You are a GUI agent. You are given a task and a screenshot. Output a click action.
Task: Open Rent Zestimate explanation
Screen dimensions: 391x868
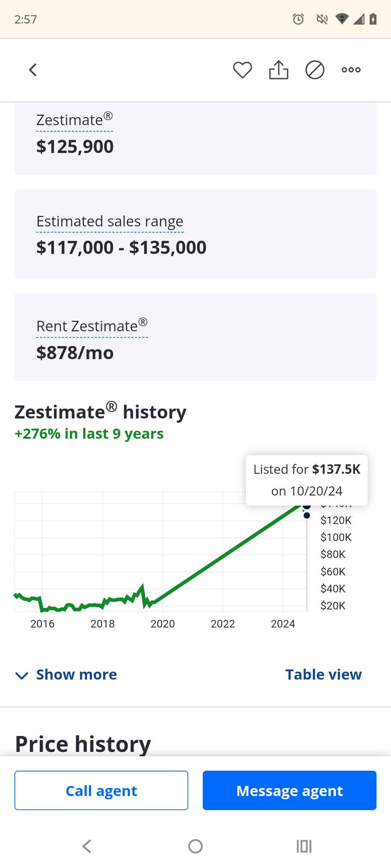click(92, 326)
